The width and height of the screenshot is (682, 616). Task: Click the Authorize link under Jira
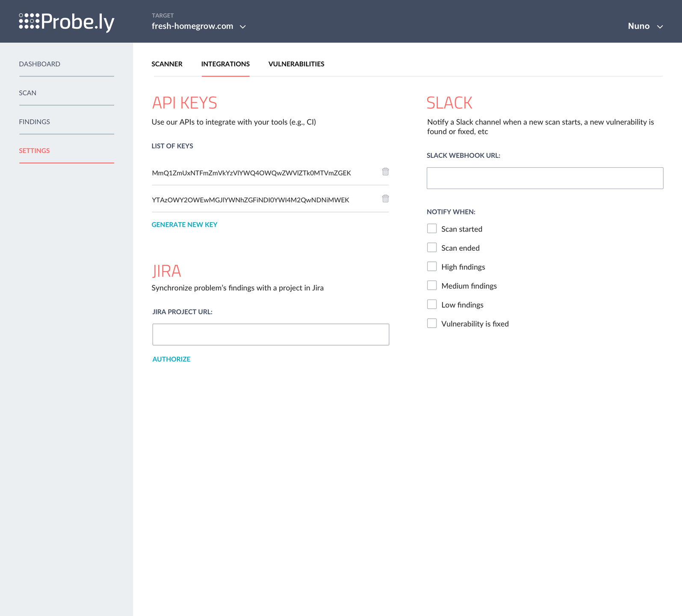(x=171, y=359)
